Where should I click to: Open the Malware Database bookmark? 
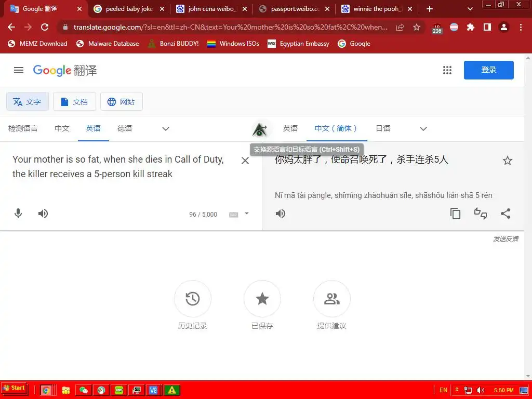[x=108, y=44]
